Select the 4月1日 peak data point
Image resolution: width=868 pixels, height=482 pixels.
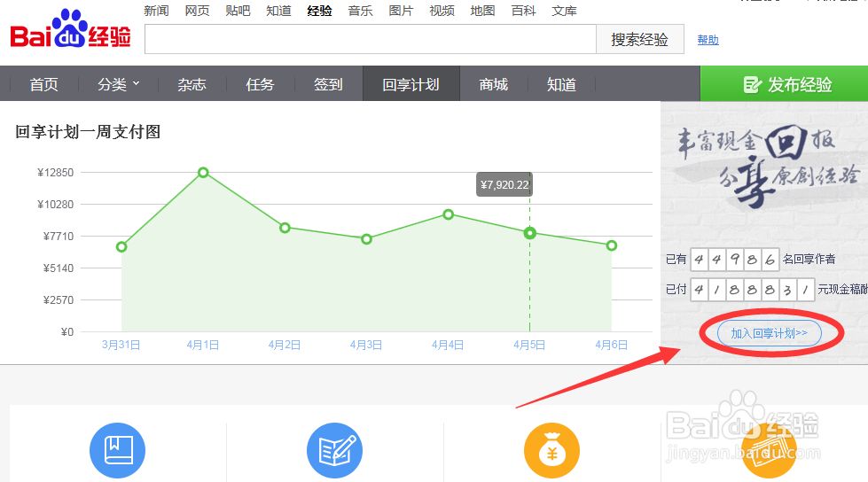[203, 173]
